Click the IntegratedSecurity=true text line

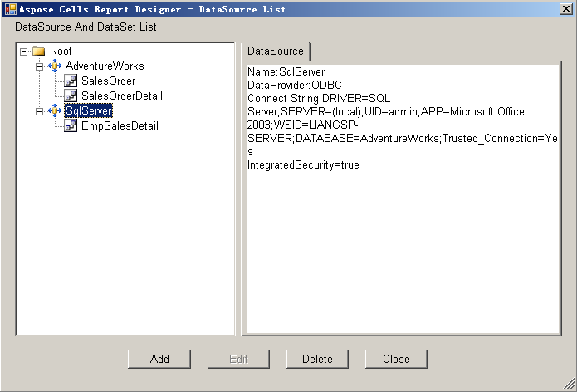(303, 165)
